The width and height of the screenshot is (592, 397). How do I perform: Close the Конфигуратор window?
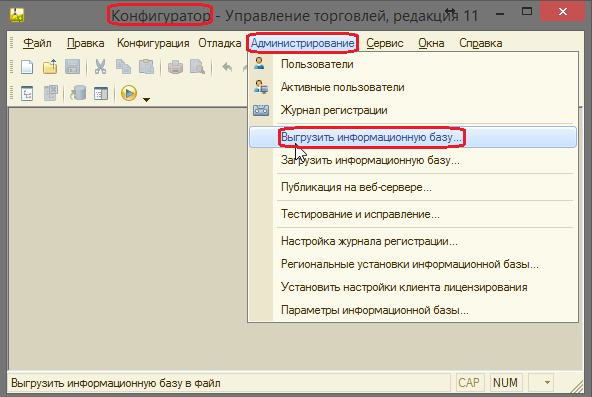tap(563, 12)
